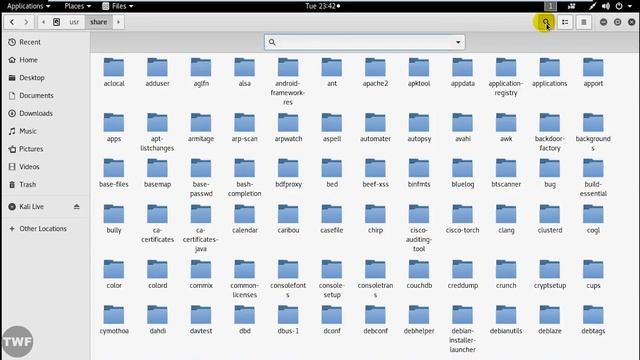Open the search filter dropdown arrow
The height and width of the screenshot is (360, 640).
pyautogui.click(x=458, y=42)
